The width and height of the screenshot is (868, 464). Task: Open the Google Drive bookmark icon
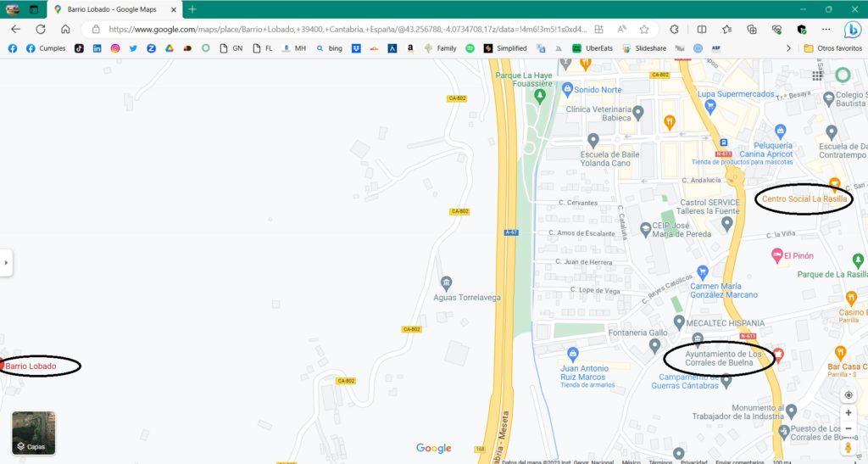coord(170,48)
